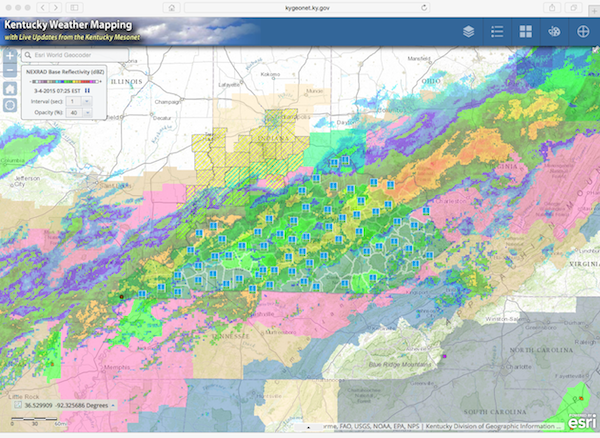This screenshot has height=438, width=600.
Task: Select the 36.529909 -92.325686 Degrees readout
Action: 66,405
